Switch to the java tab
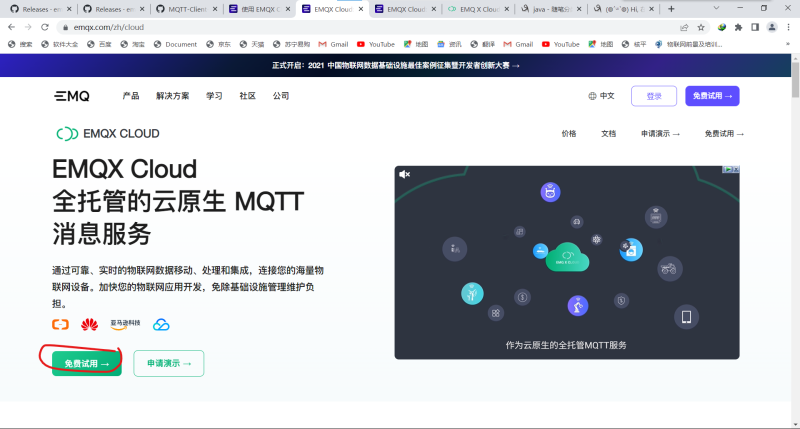 tap(551, 9)
